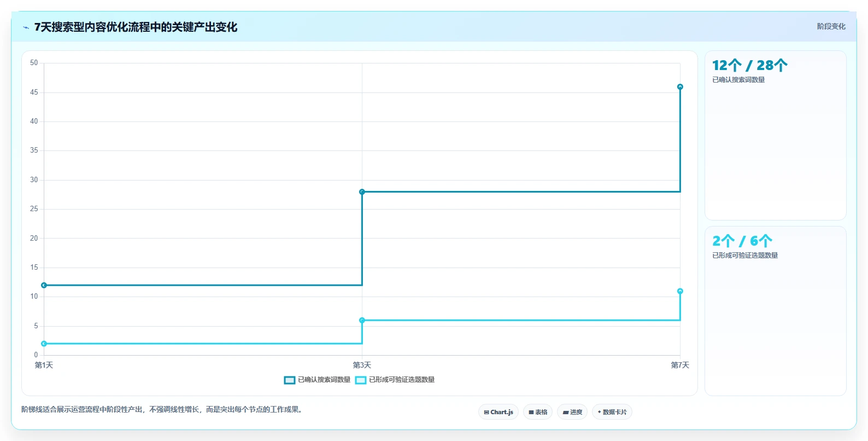
Task: Click the 进度 tag
Action: tap(572, 412)
